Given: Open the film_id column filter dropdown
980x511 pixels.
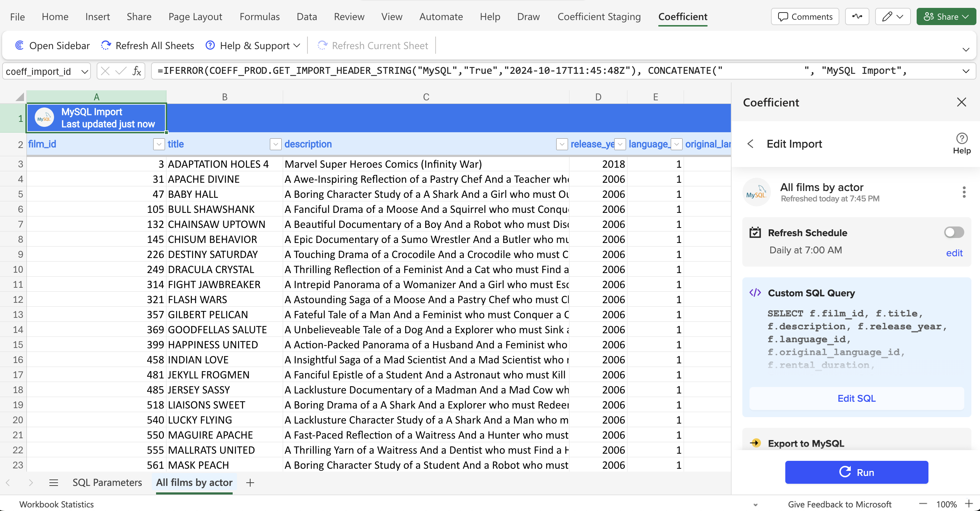Looking at the screenshot, I should tap(159, 144).
